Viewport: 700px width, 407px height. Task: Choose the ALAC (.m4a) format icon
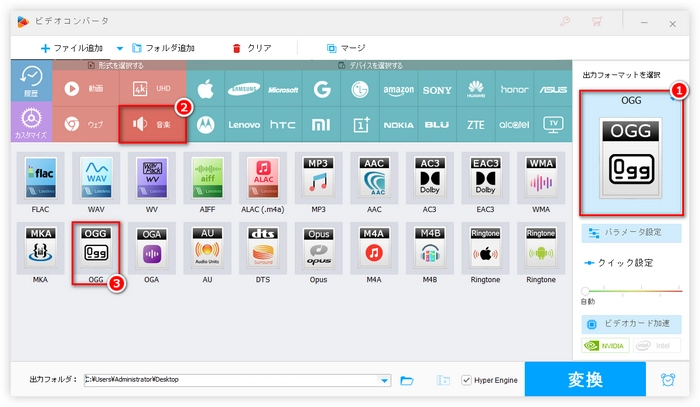263,178
